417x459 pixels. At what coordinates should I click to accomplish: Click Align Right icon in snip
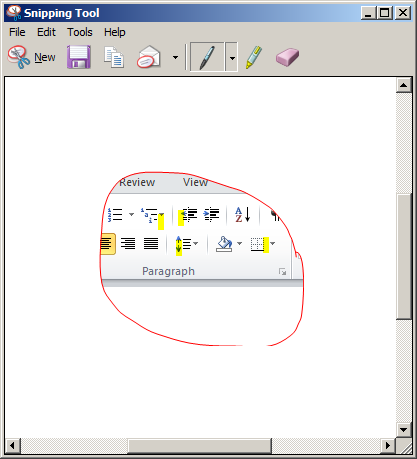click(x=128, y=244)
